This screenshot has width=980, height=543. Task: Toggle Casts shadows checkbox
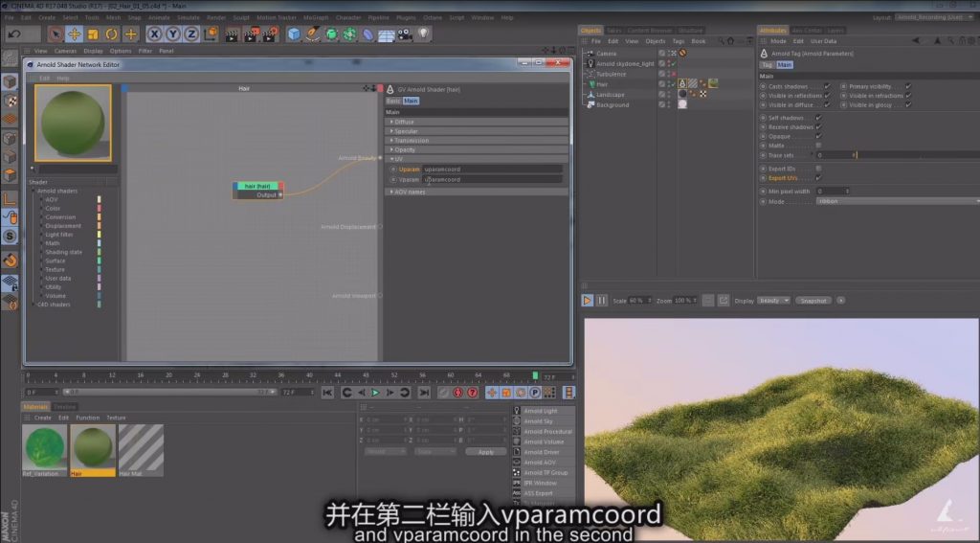[827, 86]
